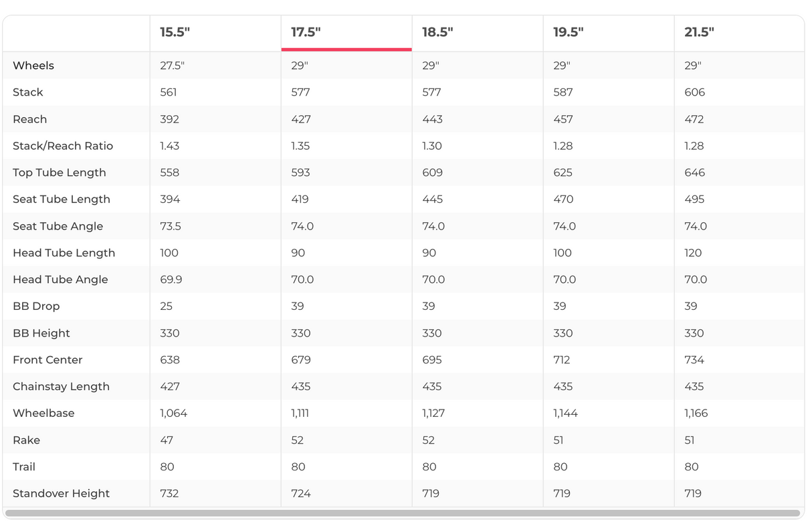Select the BB Drop row label
Screen dimensions: 812x532
click(36, 306)
